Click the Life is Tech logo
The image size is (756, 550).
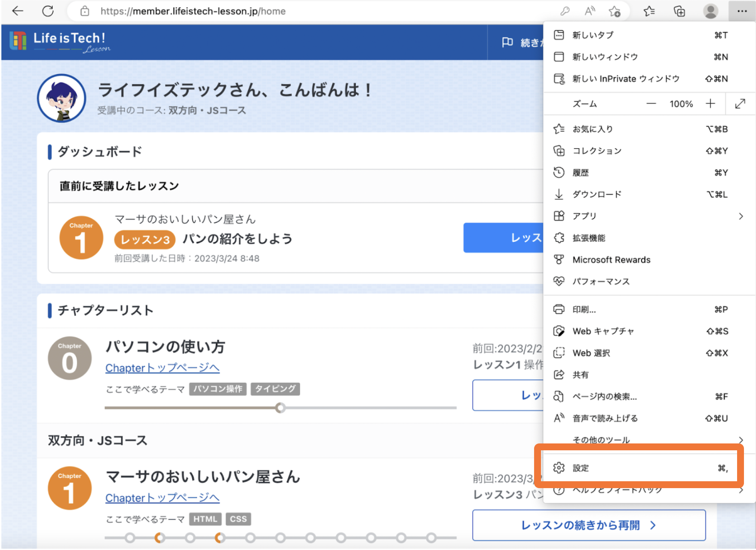60,42
